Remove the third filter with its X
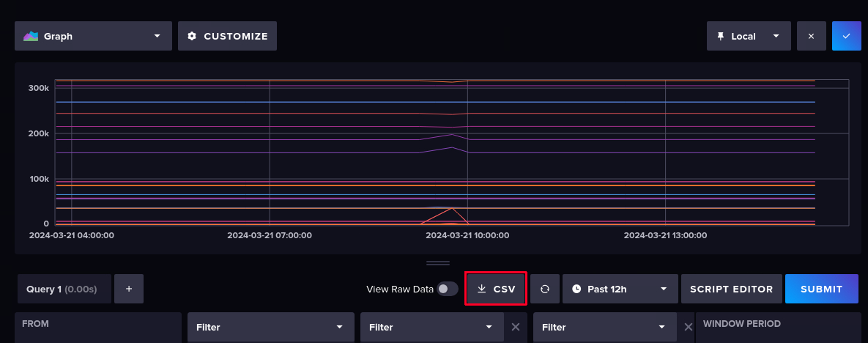This screenshot has width=868, height=343. click(689, 327)
